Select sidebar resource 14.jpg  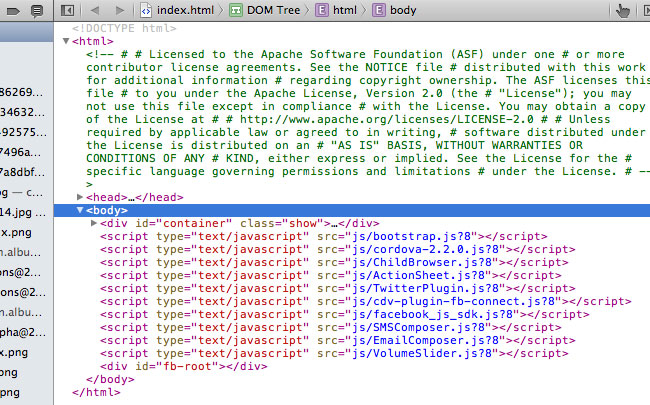23,212
